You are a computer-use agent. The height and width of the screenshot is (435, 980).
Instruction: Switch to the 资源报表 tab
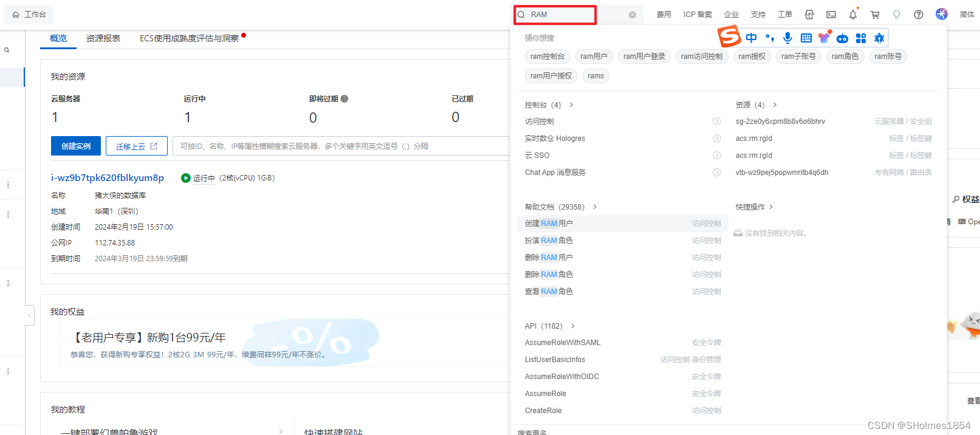103,38
